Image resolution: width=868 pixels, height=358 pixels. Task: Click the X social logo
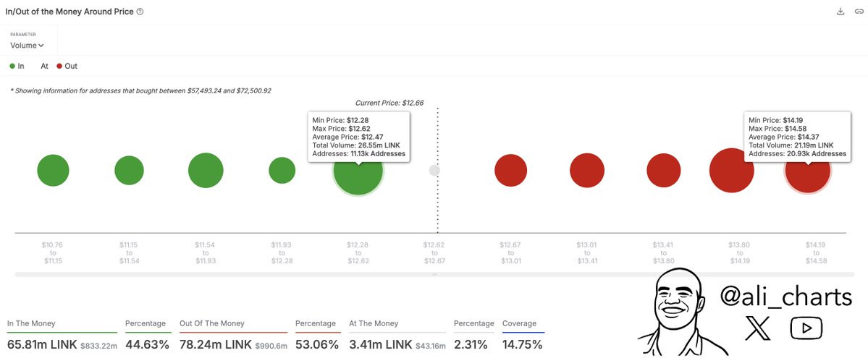[x=758, y=328]
